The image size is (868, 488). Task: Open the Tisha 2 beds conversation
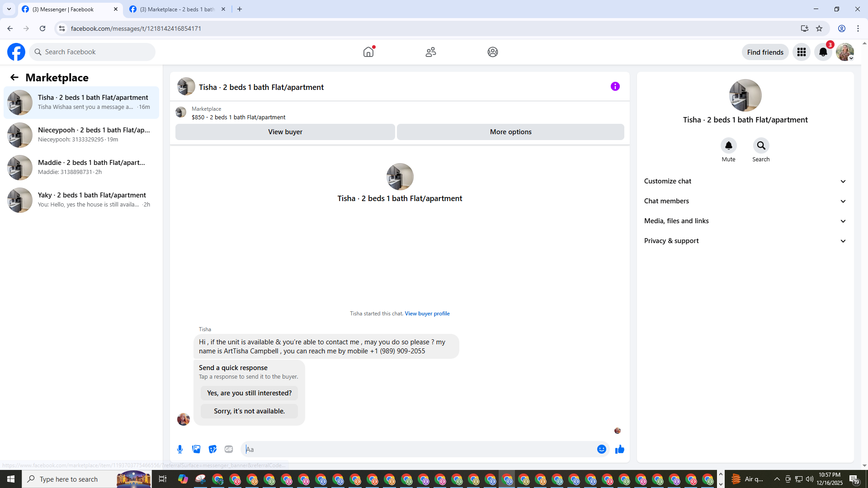[81, 103]
